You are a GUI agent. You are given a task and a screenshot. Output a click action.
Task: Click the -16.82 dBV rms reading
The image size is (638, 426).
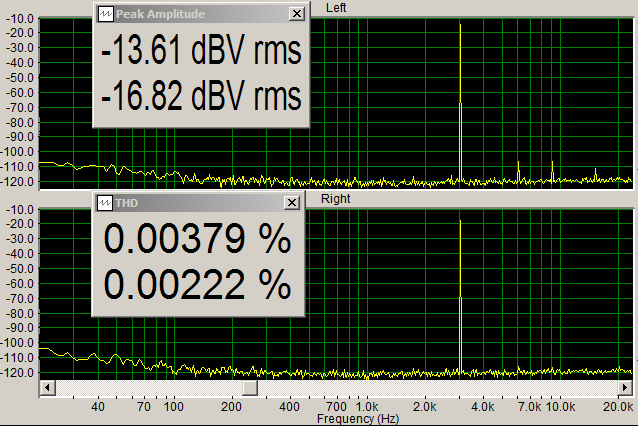(x=201, y=96)
